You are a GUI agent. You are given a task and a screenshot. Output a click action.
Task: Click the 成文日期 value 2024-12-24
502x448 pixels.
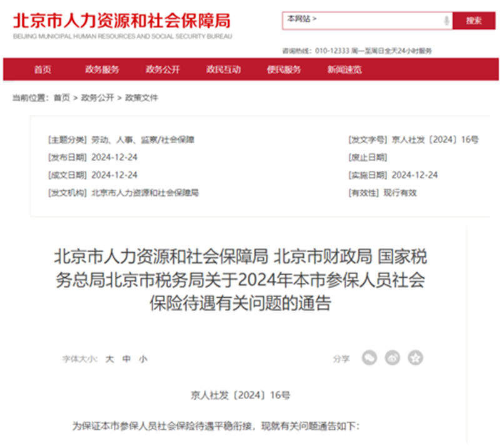pyautogui.click(x=114, y=175)
